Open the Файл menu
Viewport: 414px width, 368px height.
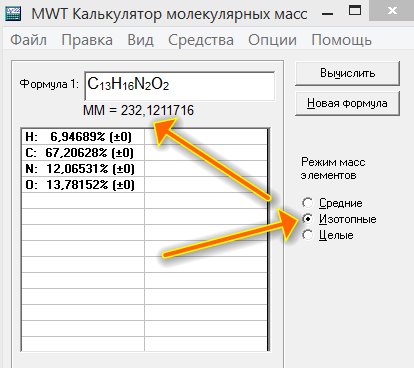pos(29,40)
